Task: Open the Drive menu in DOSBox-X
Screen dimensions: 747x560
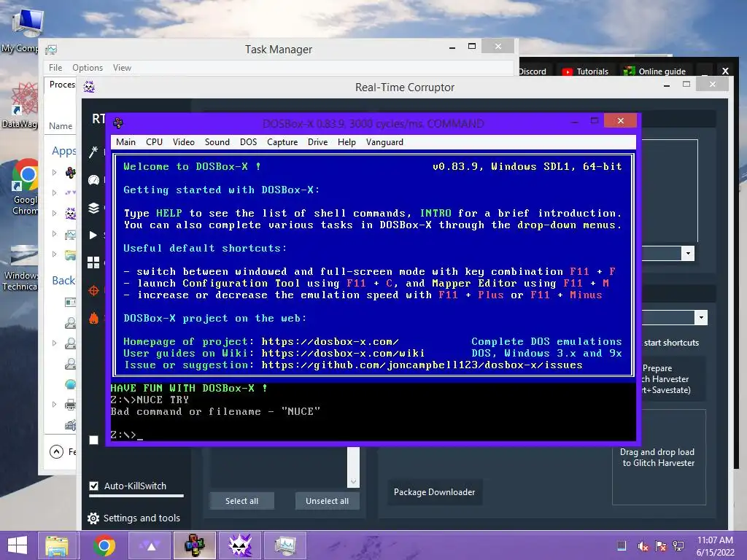Action: (318, 142)
